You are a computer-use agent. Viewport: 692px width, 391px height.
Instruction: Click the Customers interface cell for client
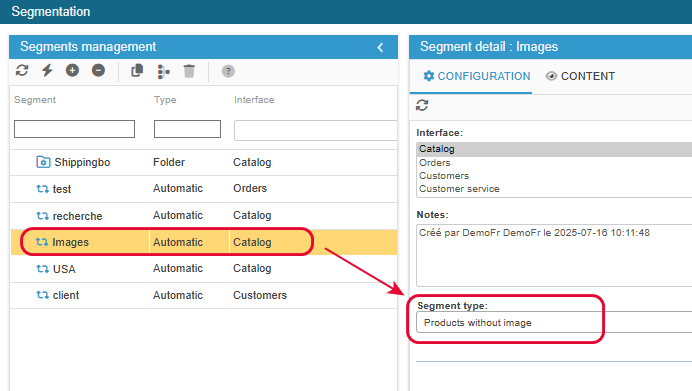260,295
